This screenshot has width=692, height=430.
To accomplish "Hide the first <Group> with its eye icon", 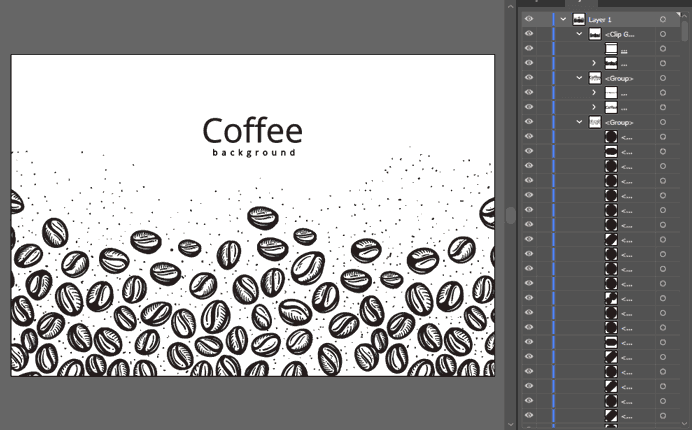I will point(529,78).
